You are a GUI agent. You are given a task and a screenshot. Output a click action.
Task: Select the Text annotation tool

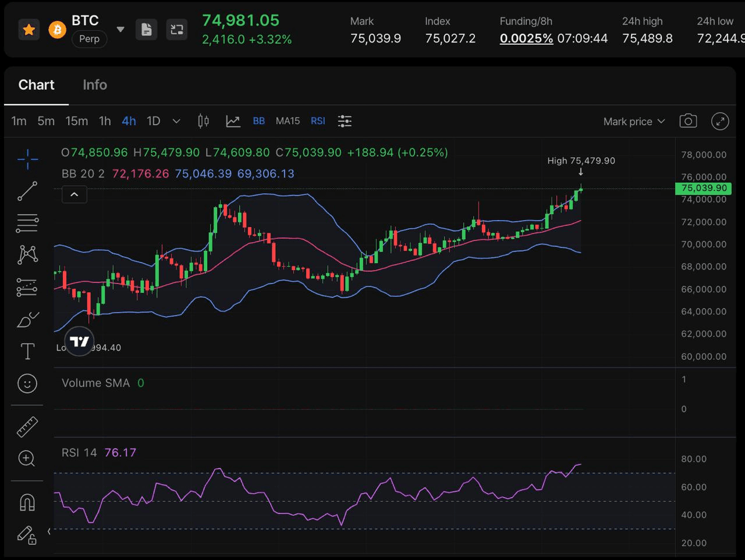click(x=27, y=352)
